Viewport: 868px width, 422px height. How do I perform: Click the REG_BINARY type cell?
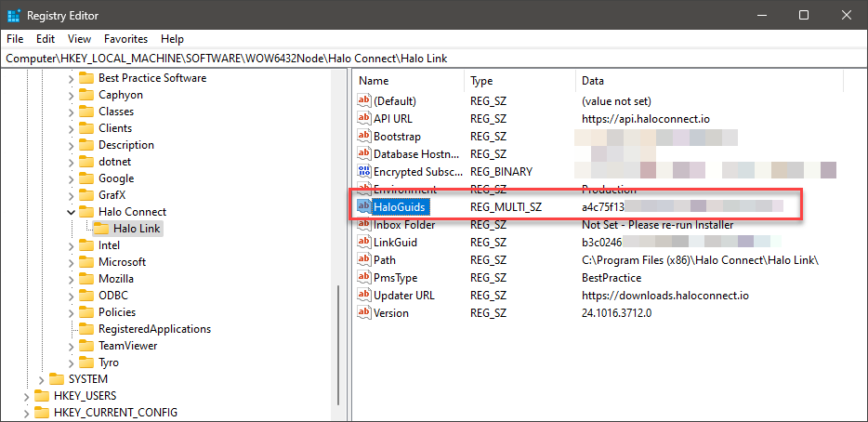[x=501, y=171]
